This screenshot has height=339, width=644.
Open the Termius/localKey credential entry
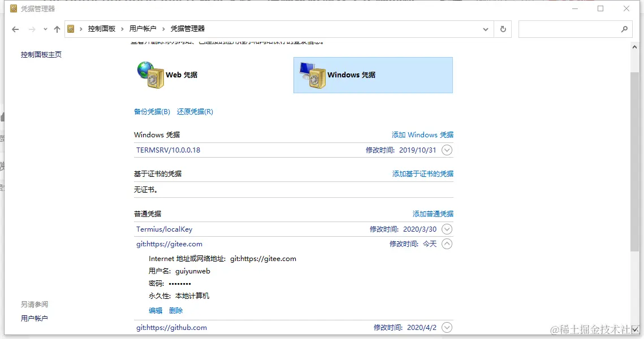(x=165, y=229)
